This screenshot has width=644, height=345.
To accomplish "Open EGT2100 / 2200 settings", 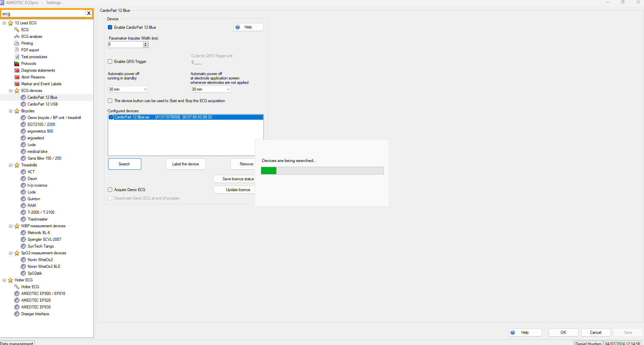I will 41,124.
